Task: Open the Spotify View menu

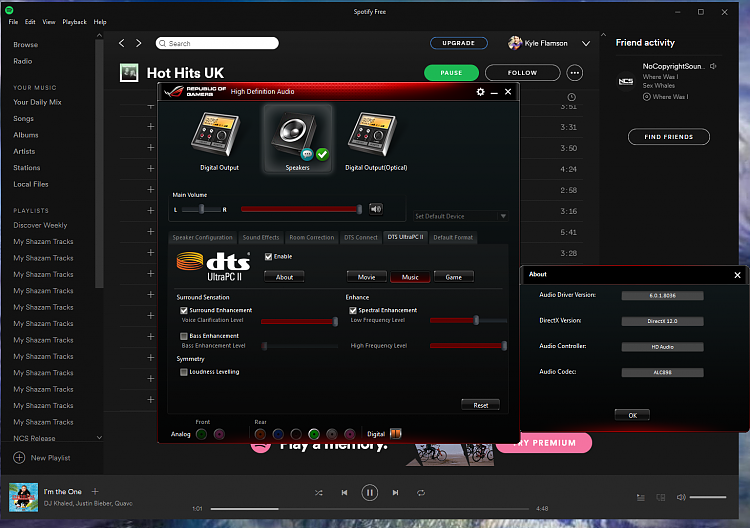Action: point(49,22)
